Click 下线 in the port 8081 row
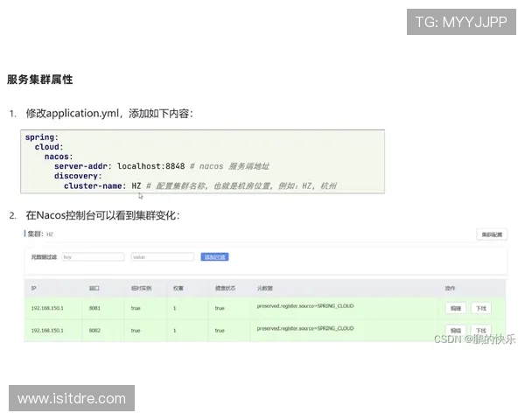This screenshot has width=525, height=420. click(x=481, y=308)
